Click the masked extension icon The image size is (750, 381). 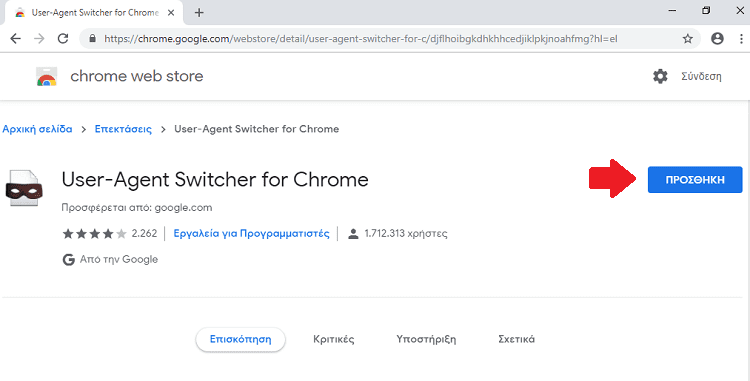click(24, 188)
